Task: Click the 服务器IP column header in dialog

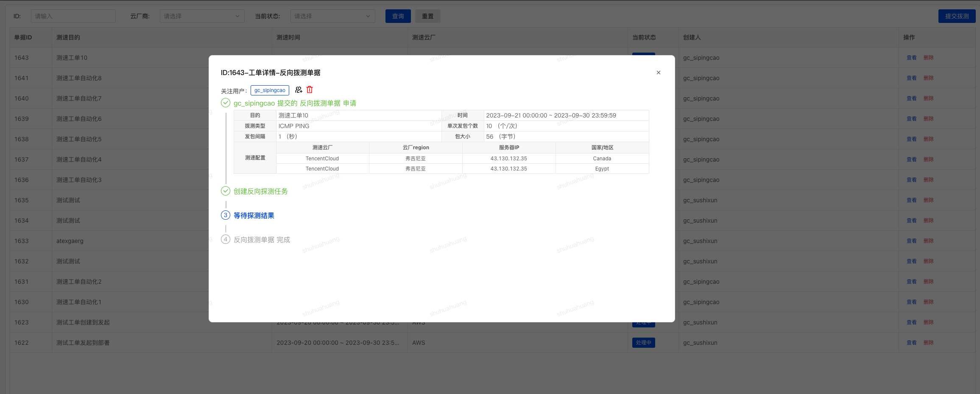Action: click(509, 148)
